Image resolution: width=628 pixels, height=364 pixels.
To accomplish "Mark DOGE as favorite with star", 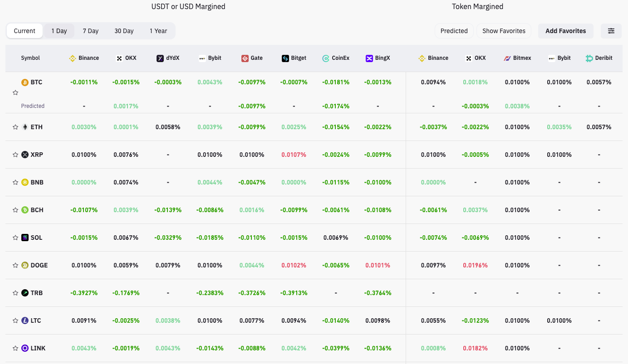I will point(15,265).
